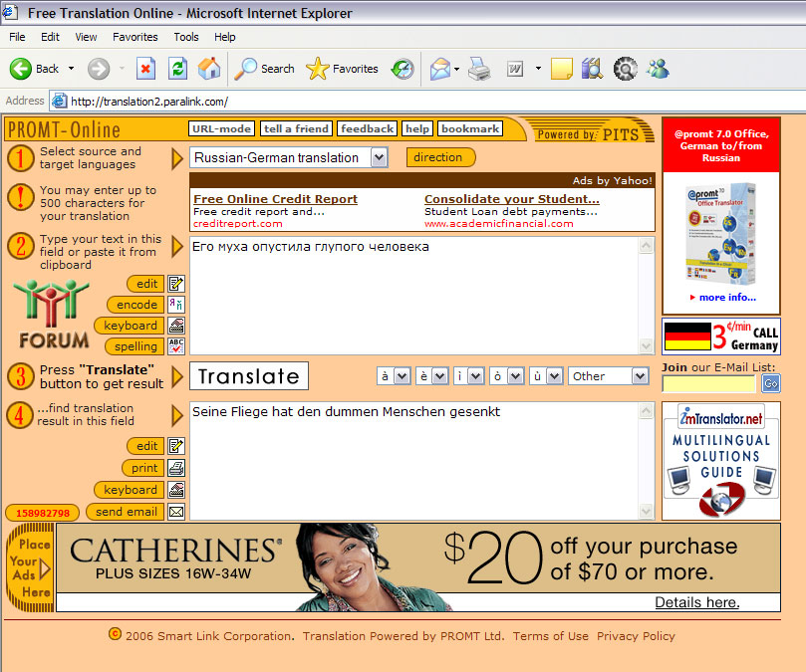Click the envelope icon next to send email
This screenshot has height=672, width=806.
176,512
